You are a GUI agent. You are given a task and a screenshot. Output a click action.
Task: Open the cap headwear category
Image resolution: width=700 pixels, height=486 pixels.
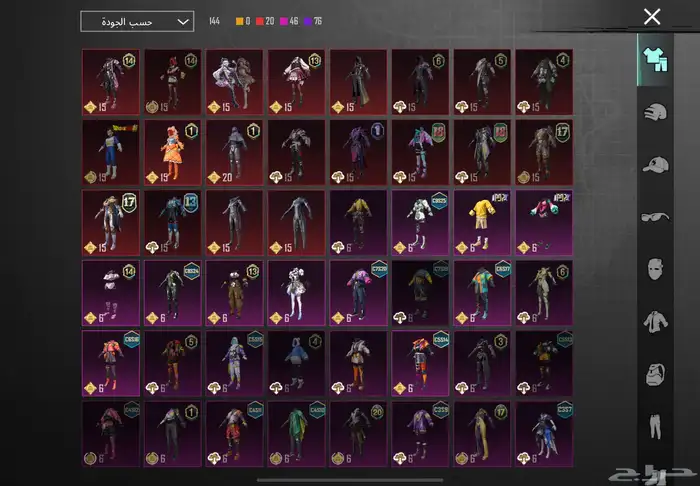[655, 165]
